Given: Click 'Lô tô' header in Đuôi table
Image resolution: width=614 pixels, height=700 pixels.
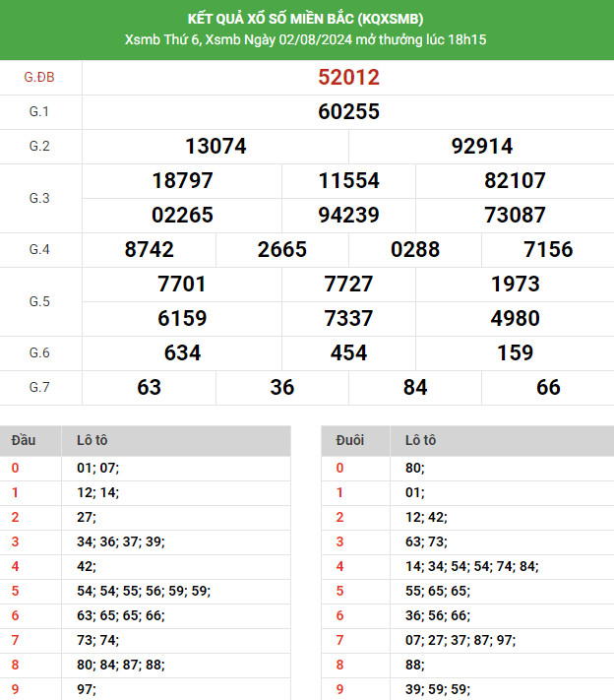Looking at the screenshot, I should [420, 440].
